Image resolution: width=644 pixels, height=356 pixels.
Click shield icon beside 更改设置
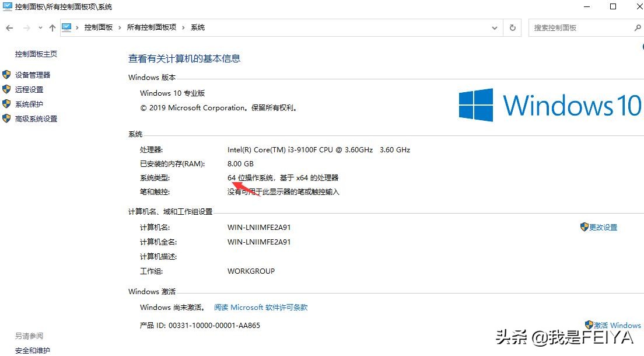(x=584, y=227)
